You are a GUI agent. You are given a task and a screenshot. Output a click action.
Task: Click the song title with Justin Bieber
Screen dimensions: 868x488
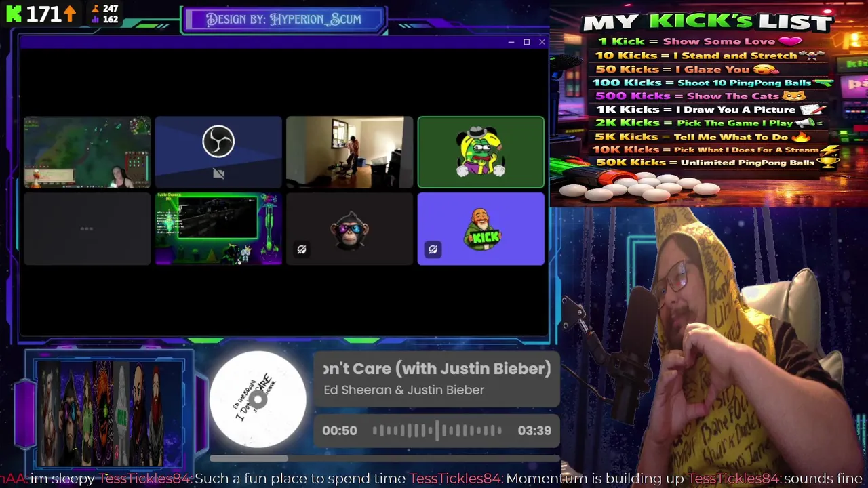[437, 369]
